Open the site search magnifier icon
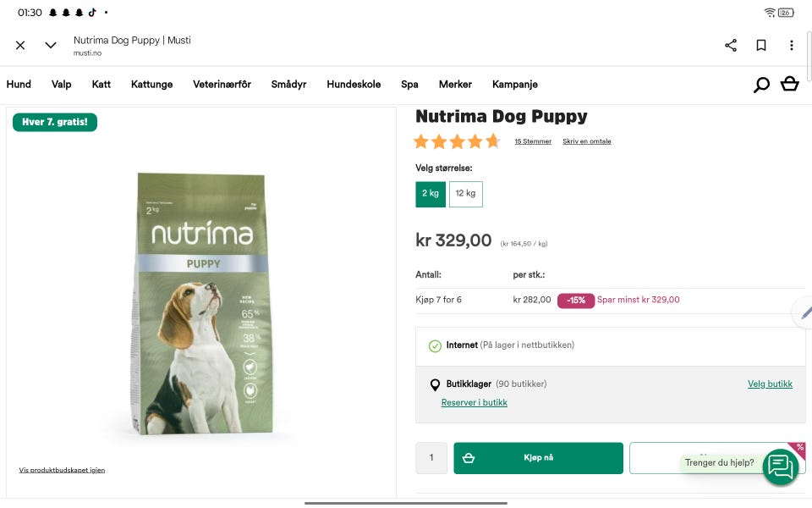The image size is (812, 508). click(x=761, y=85)
